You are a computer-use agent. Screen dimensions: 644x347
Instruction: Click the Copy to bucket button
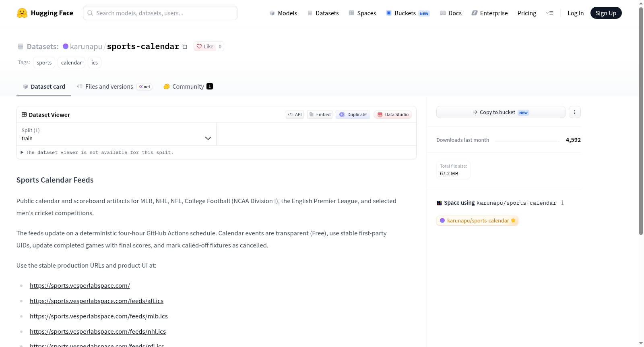pyautogui.click(x=501, y=112)
